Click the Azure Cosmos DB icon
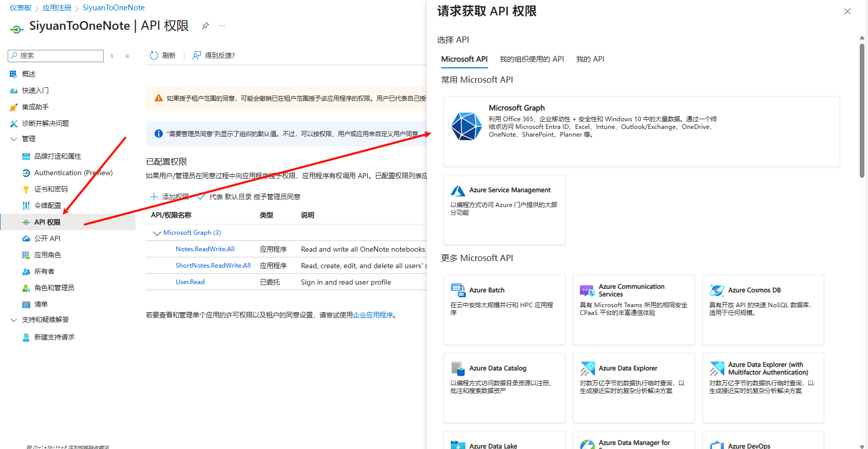The height and width of the screenshot is (449, 868). pyautogui.click(x=716, y=290)
